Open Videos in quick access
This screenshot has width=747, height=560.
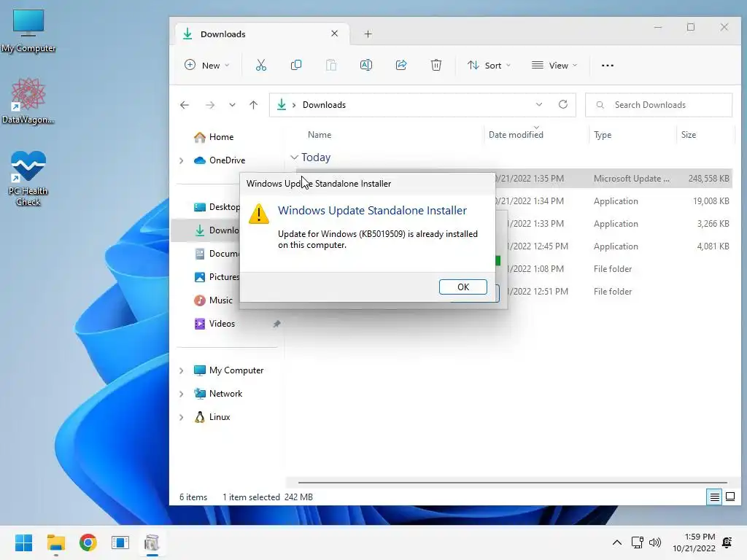click(x=214, y=323)
